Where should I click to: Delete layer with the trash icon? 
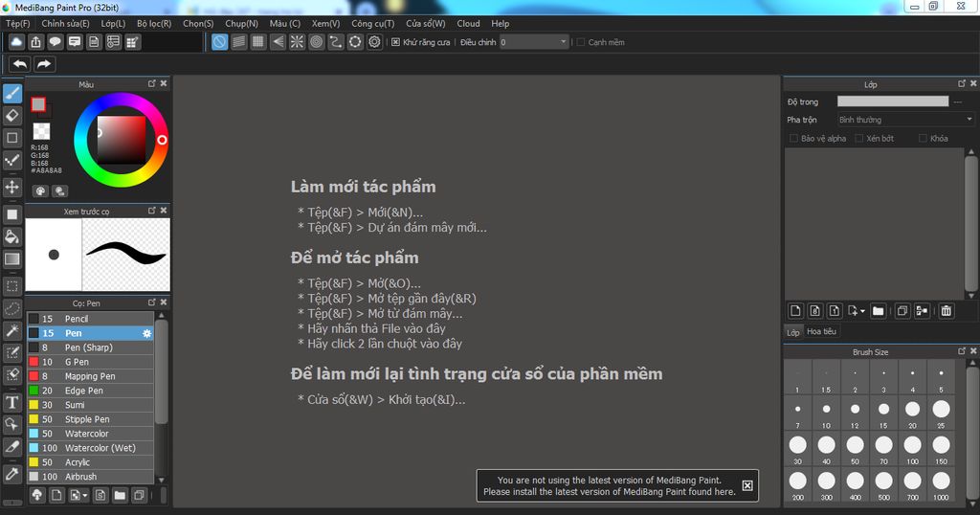click(x=947, y=310)
